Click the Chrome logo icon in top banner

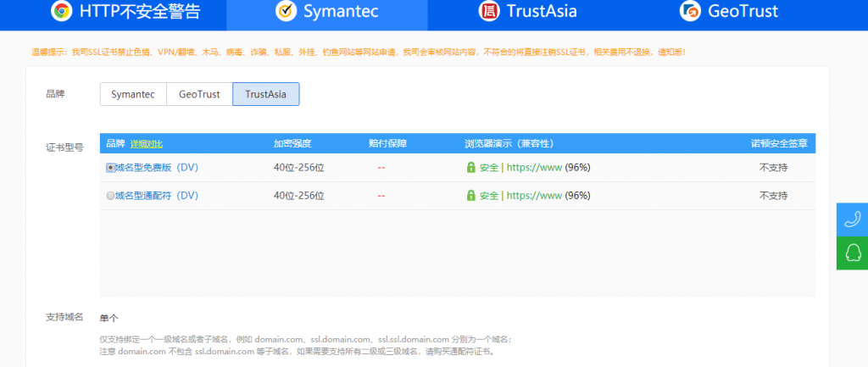pos(61,11)
